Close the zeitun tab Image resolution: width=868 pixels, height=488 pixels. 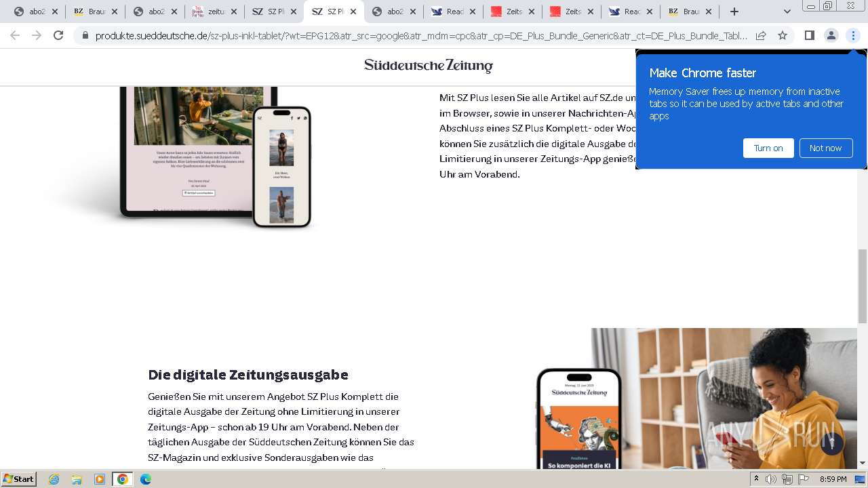(x=234, y=12)
